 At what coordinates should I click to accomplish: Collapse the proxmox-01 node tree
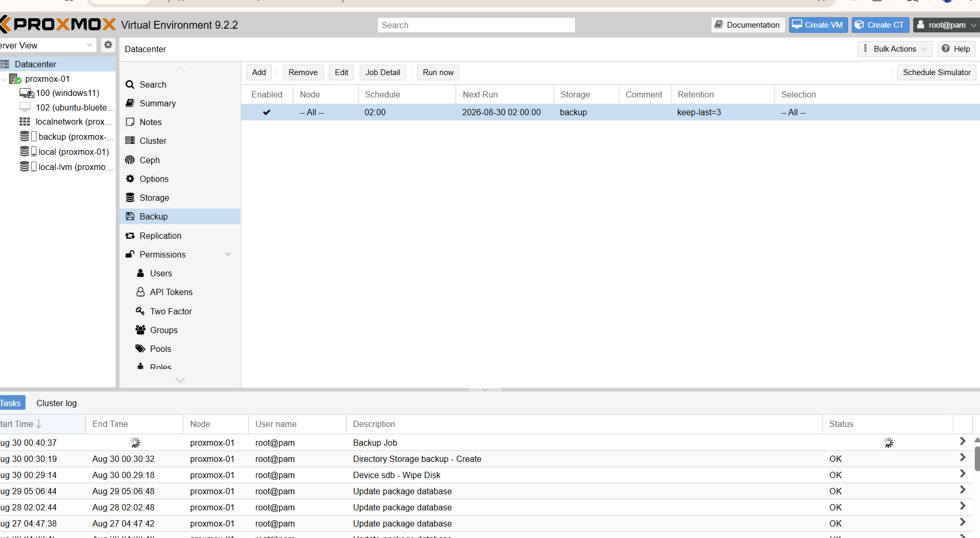tap(5, 79)
